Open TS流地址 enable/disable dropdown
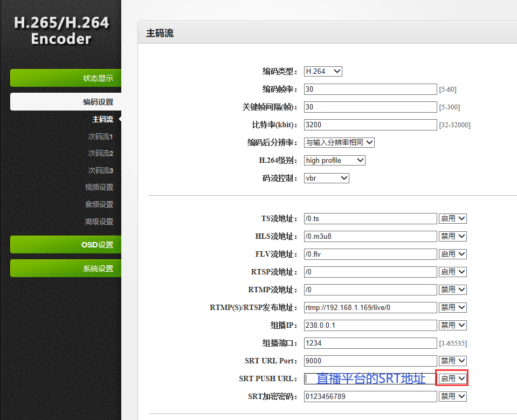 pyautogui.click(x=452, y=218)
